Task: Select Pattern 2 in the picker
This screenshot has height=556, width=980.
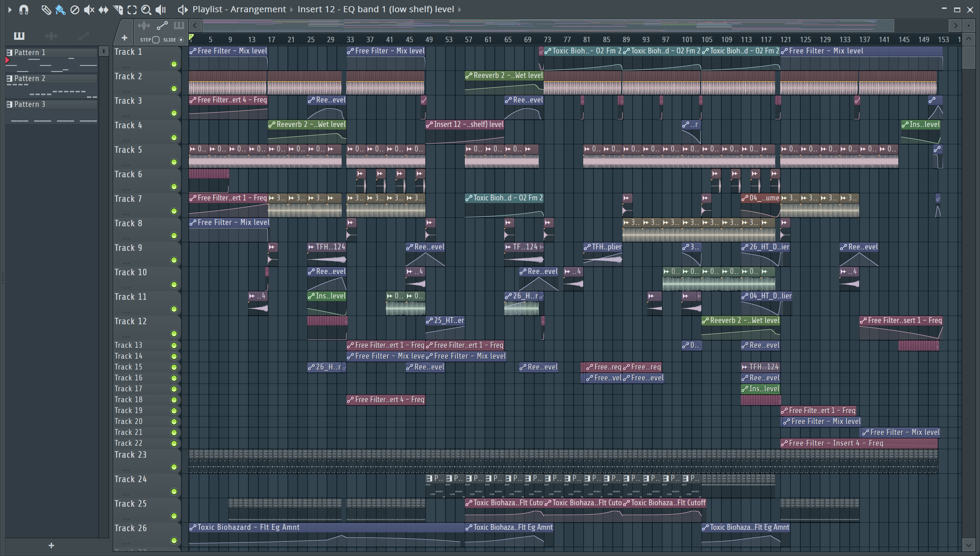Action: (30, 78)
